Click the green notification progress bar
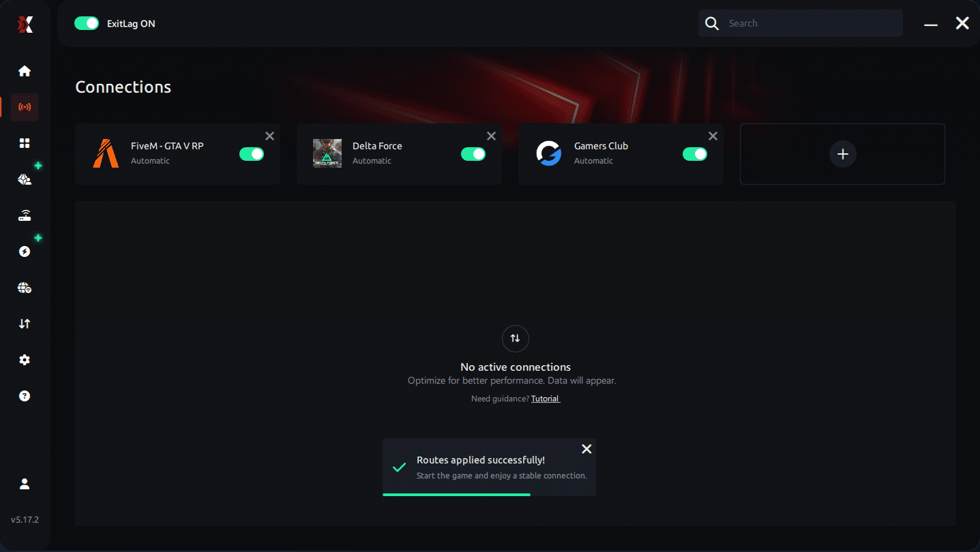Screen dimensions: 980x552 pos(456,495)
